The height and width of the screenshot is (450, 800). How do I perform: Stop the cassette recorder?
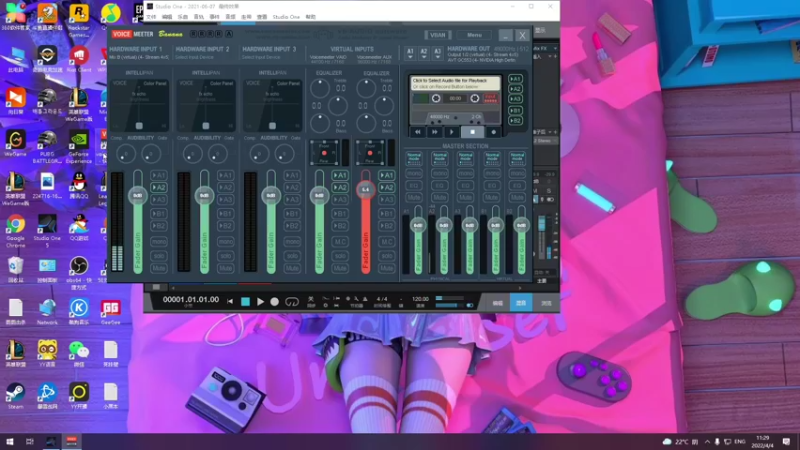[472, 132]
